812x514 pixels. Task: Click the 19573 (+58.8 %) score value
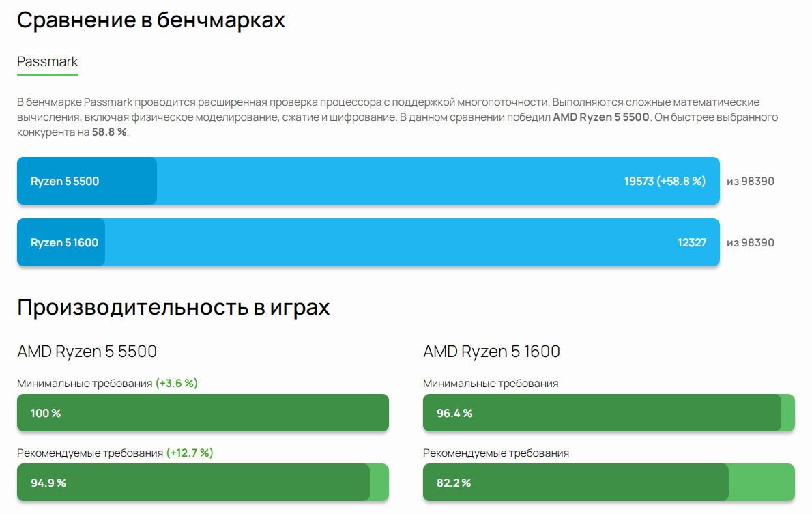pyautogui.click(x=665, y=182)
